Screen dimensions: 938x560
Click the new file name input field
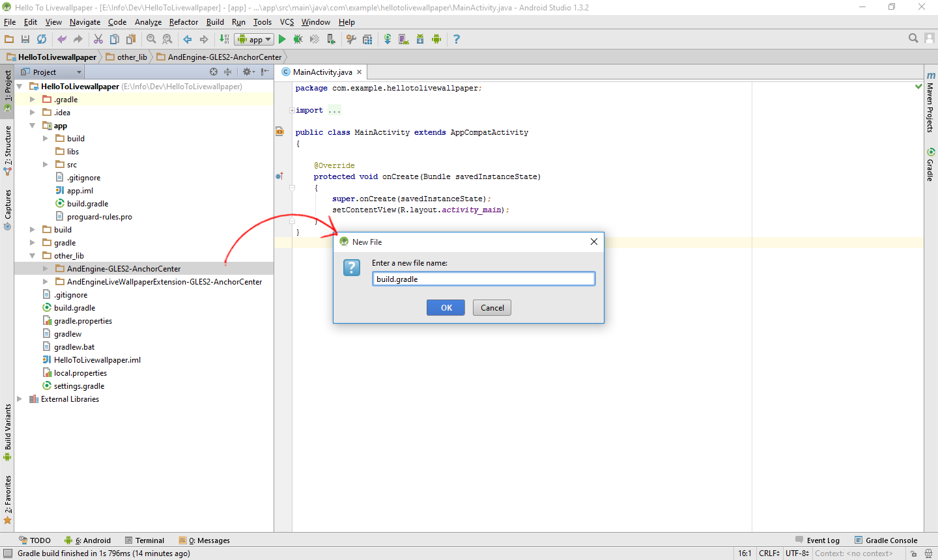484,279
